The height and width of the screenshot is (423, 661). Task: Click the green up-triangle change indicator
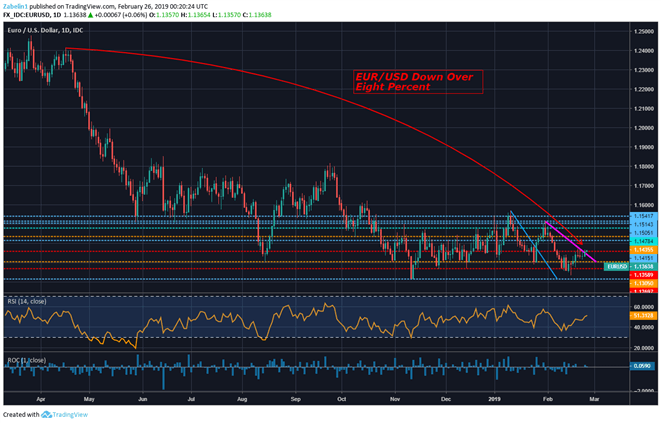(x=90, y=15)
